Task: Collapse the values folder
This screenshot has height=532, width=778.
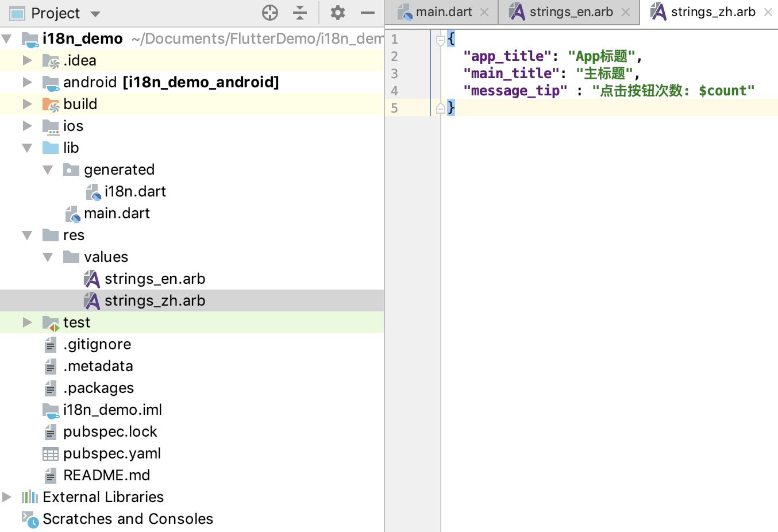Action: click(48, 257)
